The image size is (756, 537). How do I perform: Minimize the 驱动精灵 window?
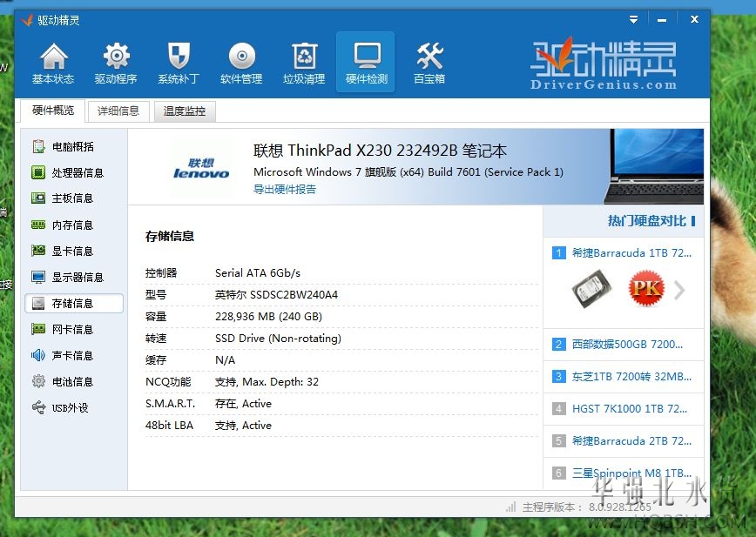[x=662, y=20]
